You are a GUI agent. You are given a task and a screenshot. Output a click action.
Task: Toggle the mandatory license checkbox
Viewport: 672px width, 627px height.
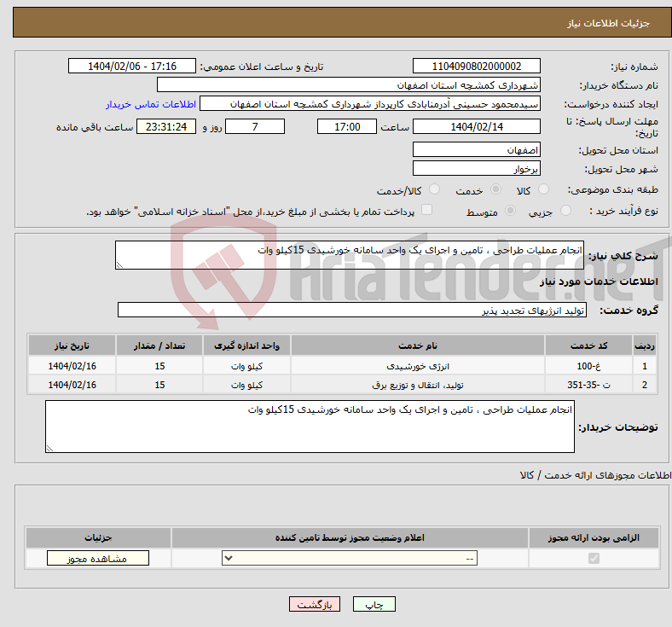coord(594,558)
